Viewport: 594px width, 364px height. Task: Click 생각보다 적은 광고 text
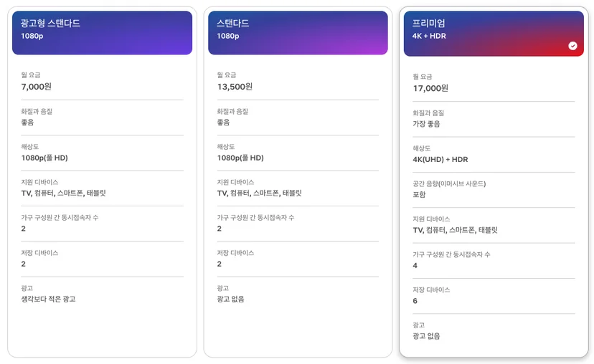(48, 299)
